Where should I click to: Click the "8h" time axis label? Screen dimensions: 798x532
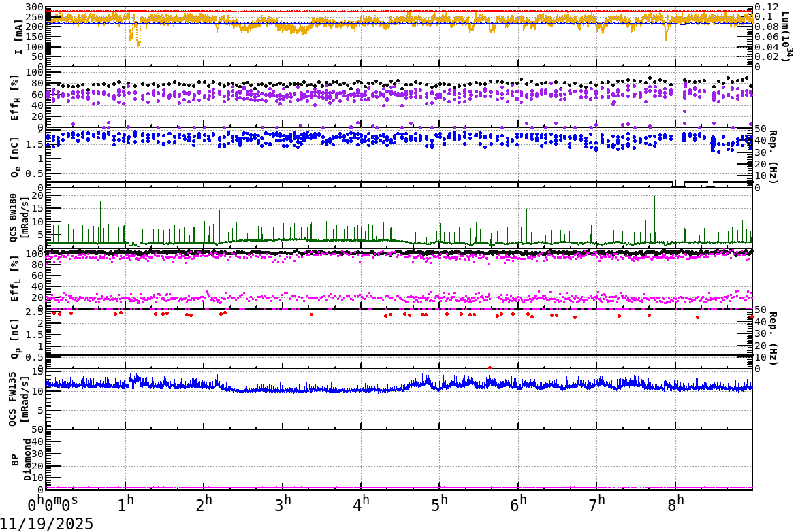point(676,503)
